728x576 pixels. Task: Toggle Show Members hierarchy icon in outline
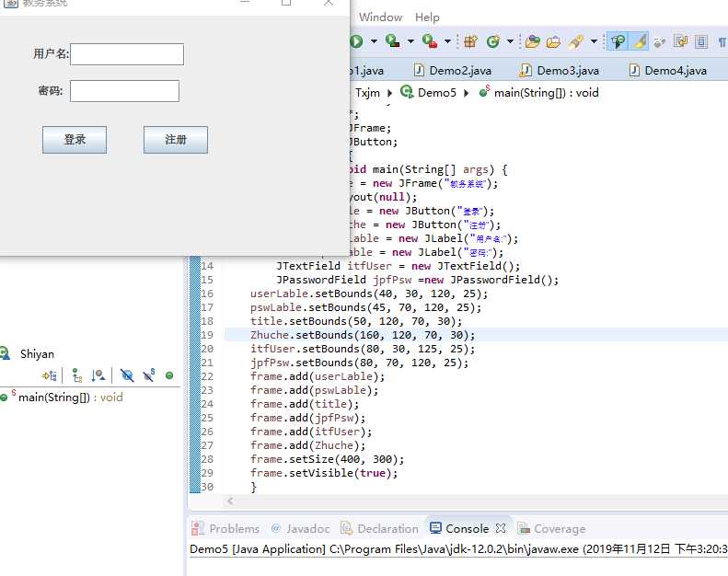pos(76,375)
